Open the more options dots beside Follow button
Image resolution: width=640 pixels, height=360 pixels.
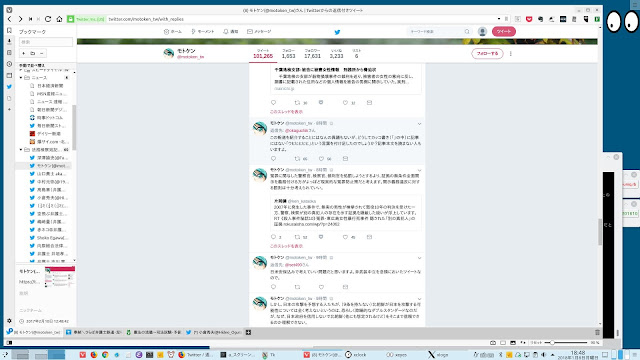pyautogui.click(x=511, y=53)
